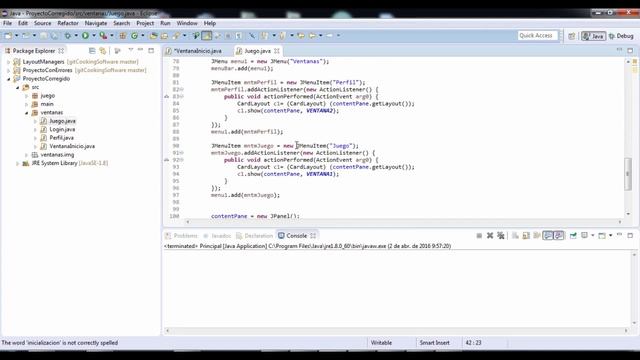The image size is (640, 360).
Task: Click the Run Last Tool icon
Action: [x=103, y=36]
